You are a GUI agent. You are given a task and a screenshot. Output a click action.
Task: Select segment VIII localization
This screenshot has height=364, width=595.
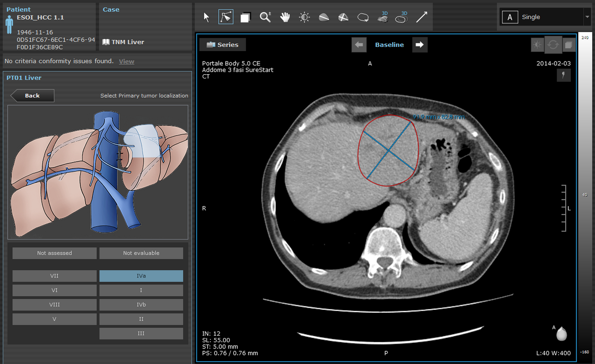coord(54,305)
